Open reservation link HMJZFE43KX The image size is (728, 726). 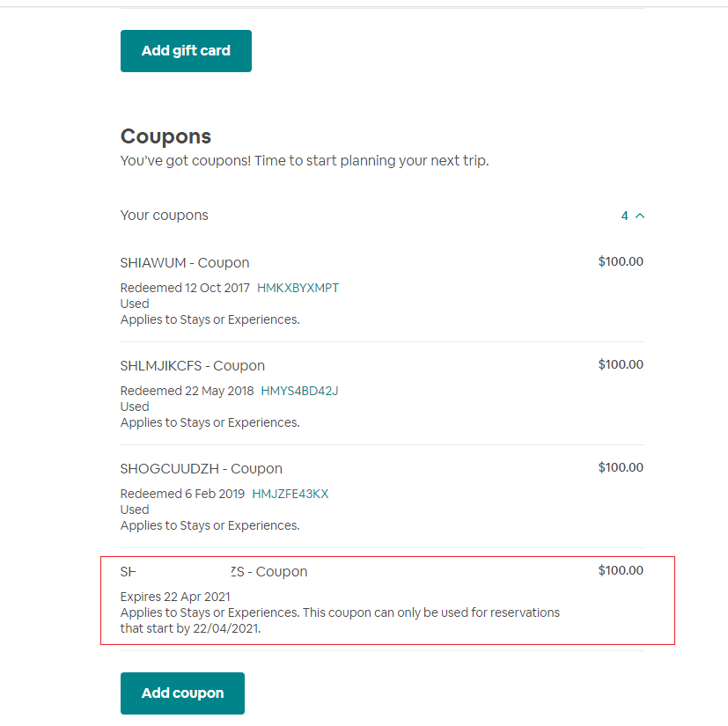tap(290, 494)
